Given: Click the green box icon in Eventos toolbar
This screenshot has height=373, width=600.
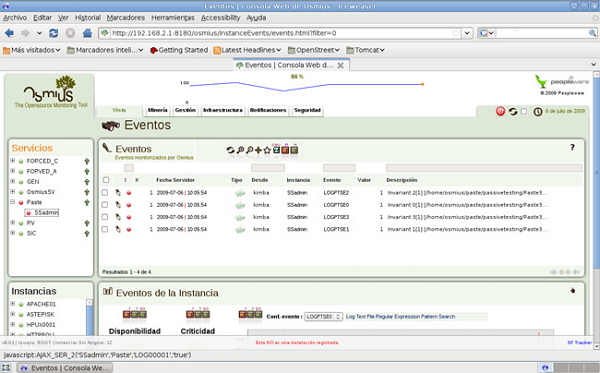Looking at the screenshot, I should (x=294, y=150).
